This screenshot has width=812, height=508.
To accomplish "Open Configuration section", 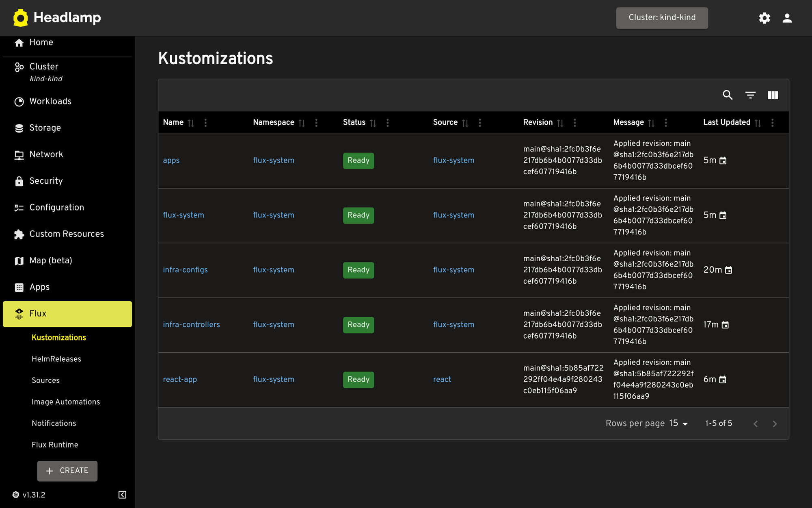I will click(x=67, y=208).
